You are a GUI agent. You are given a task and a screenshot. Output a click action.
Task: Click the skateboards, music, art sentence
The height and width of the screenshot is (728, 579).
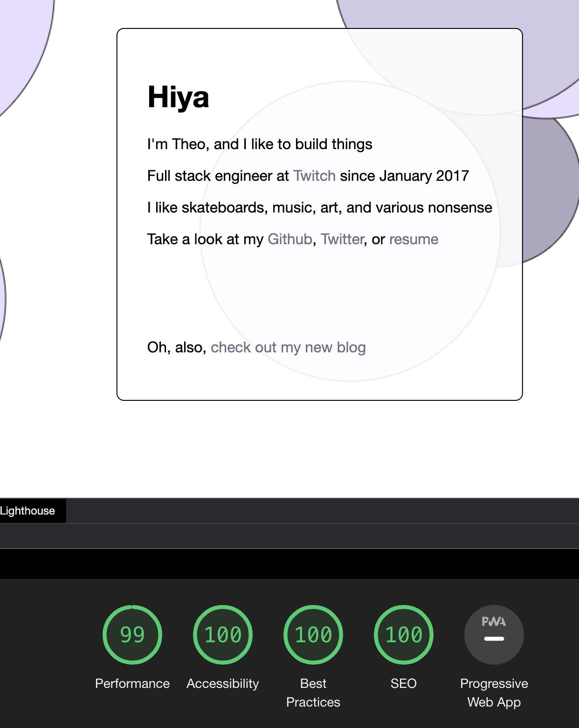coord(320,207)
